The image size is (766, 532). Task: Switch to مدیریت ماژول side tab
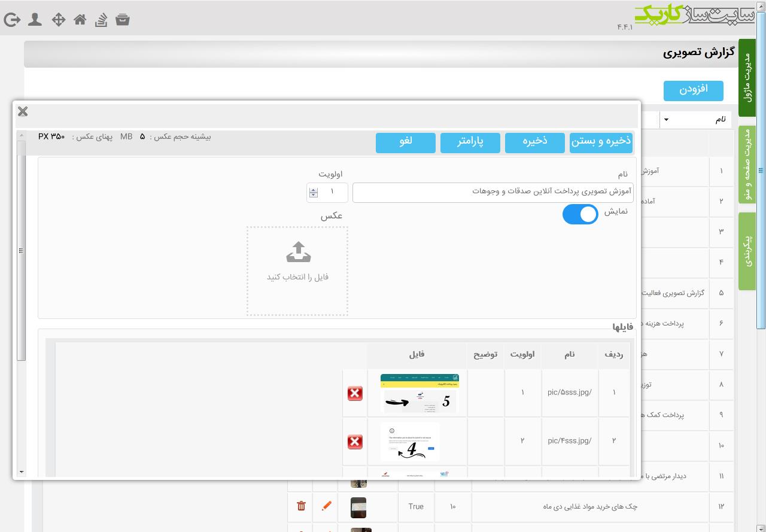coord(747,78)
